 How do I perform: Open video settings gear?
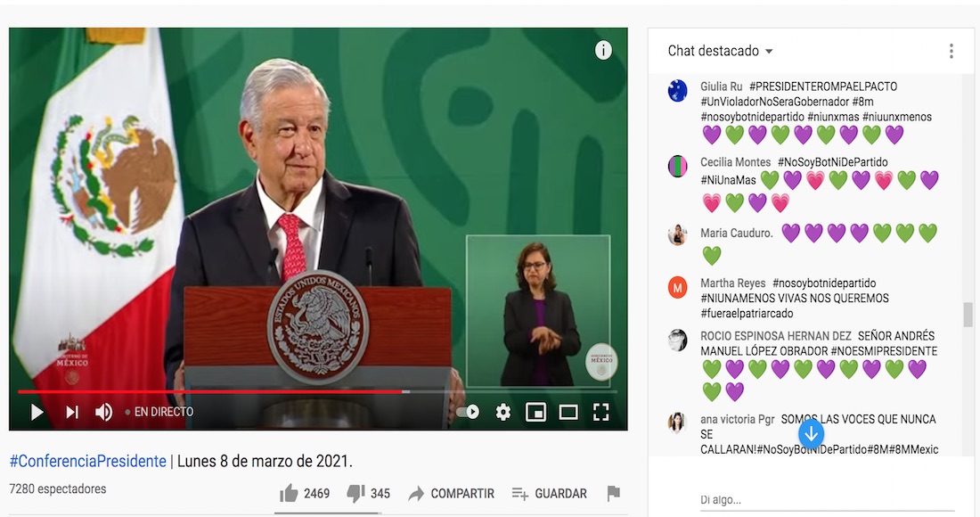[503, 412]
